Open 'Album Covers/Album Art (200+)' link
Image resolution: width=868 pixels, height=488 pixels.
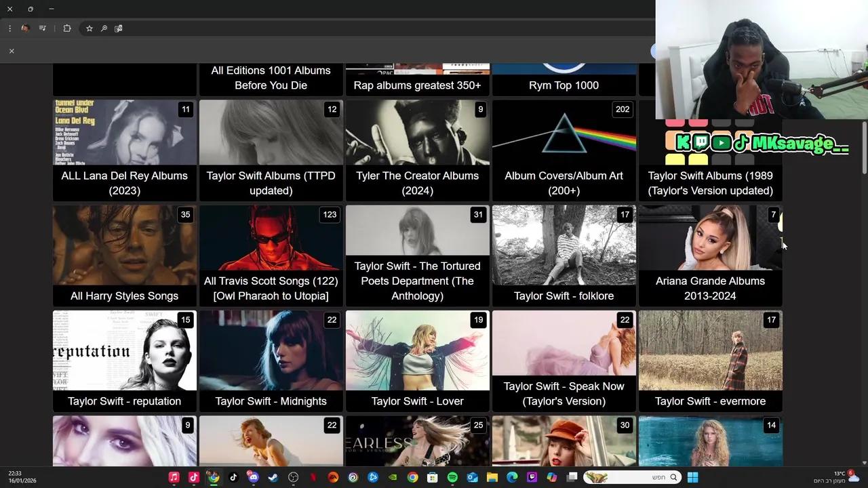pyautogui.click(x=564, y=183)
